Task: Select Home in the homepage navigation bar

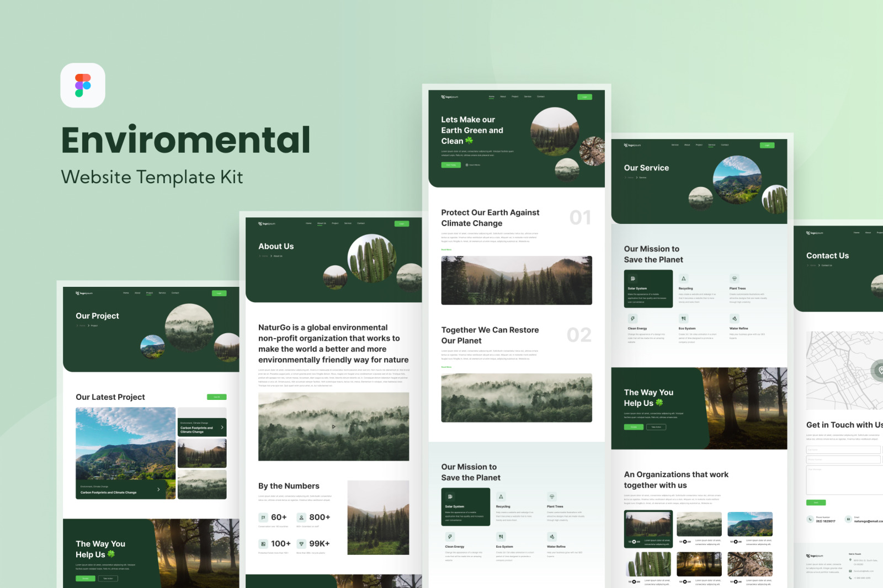Action: click(492, 97)
